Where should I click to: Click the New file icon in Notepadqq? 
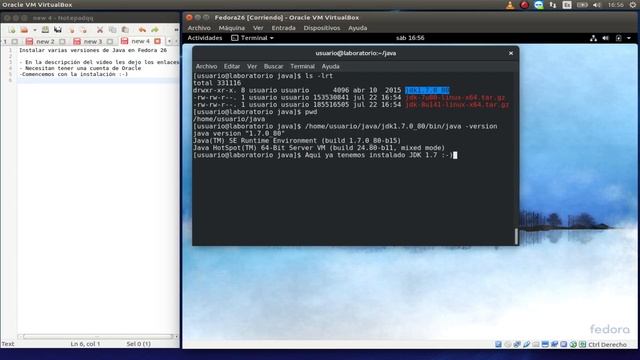coord(11,30)
